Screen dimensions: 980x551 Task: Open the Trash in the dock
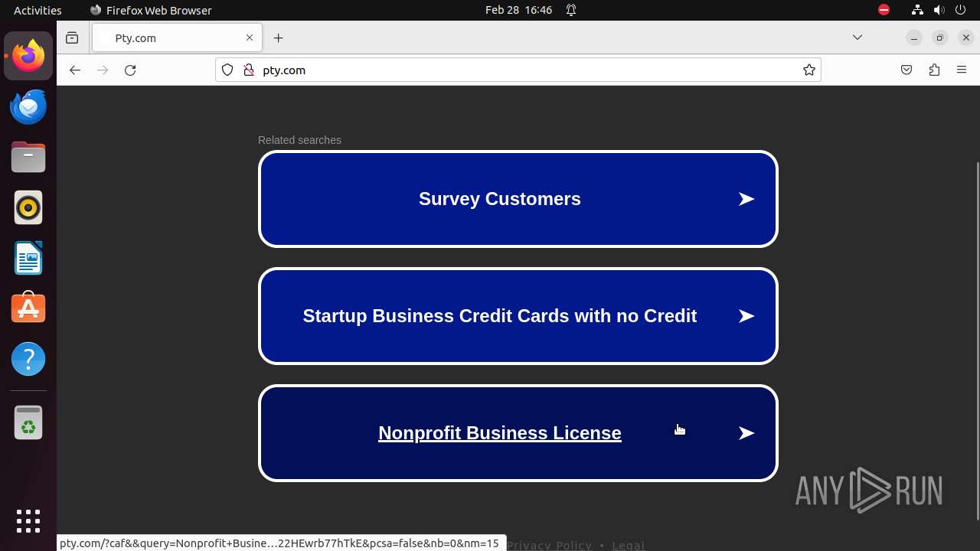point(28,422)
